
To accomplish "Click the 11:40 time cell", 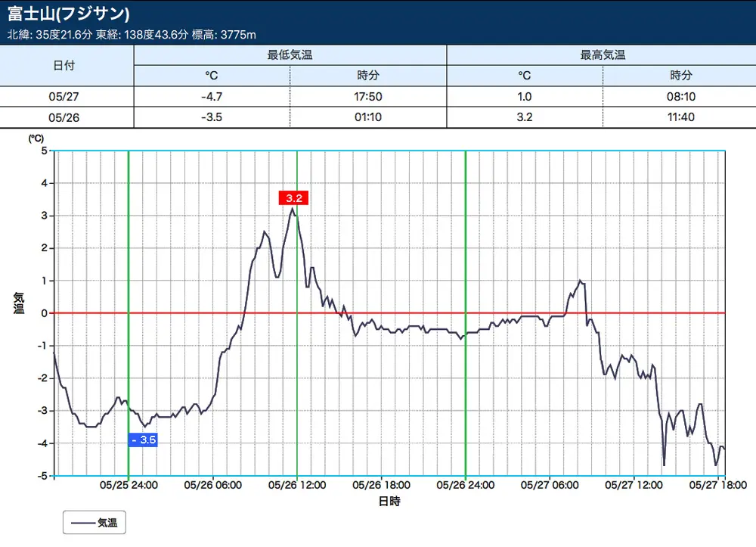I will tap(680, 117).
